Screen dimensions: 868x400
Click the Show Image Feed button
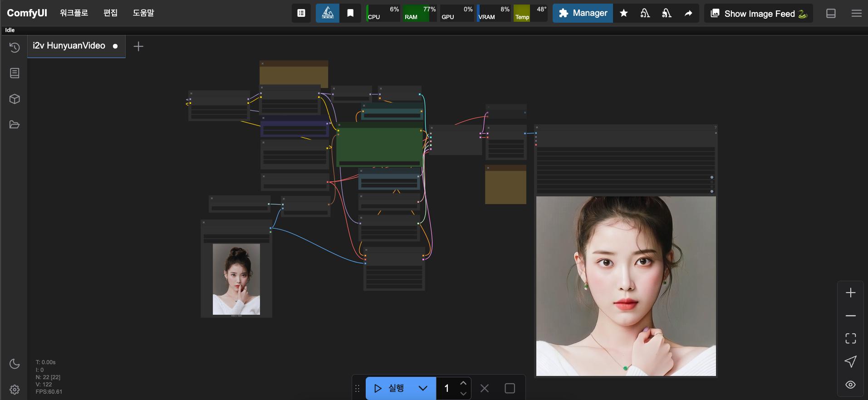click(x=759, y=13)
